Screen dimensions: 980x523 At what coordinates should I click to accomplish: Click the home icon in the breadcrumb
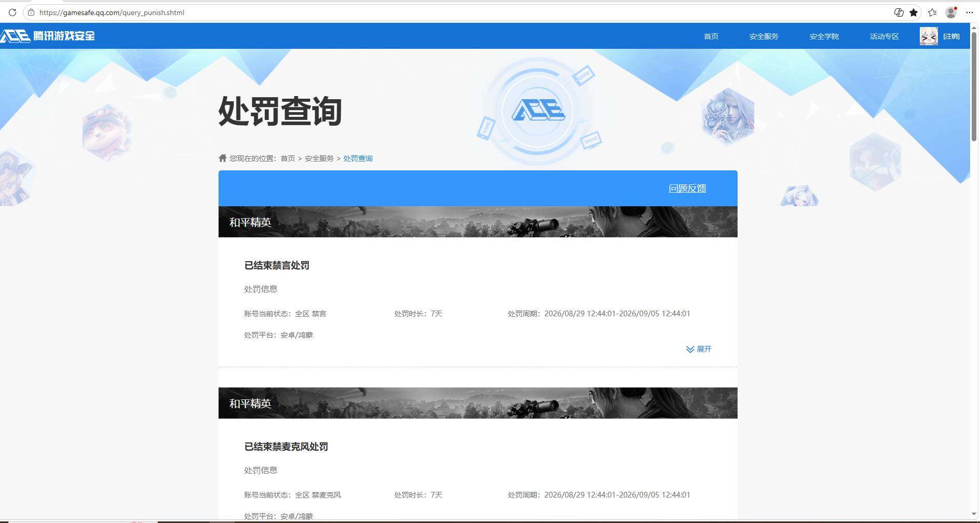coord(223,158)
